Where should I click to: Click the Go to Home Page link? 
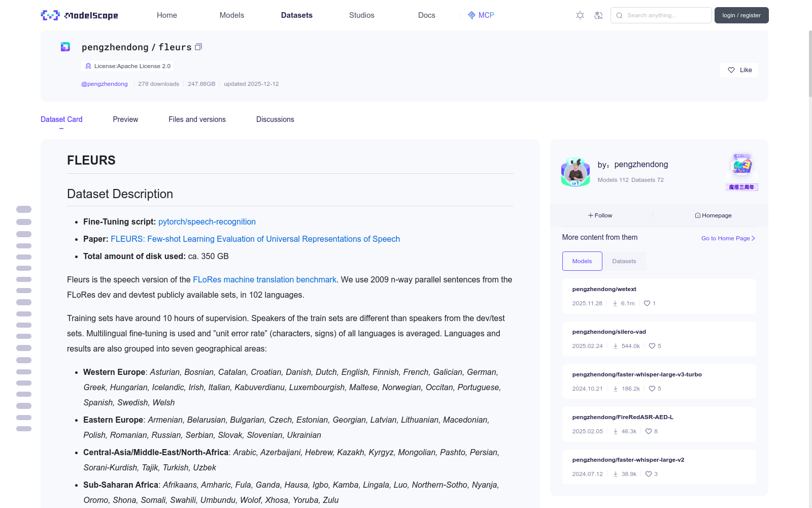[x=728, y=238]
